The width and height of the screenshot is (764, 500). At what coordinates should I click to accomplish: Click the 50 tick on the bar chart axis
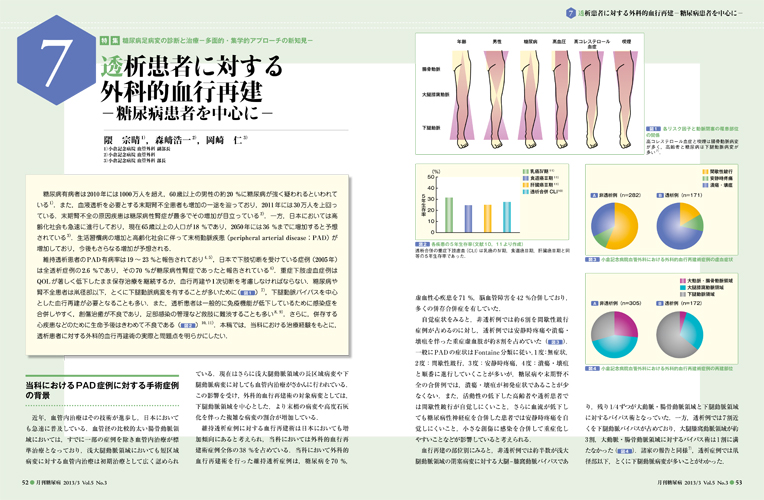pyautogui.click(x=430, y=177)
